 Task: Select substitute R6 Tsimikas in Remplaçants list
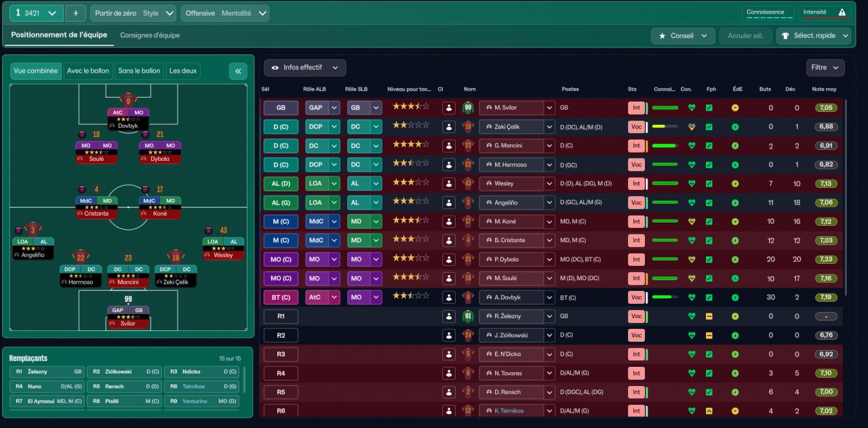(201, 386)
